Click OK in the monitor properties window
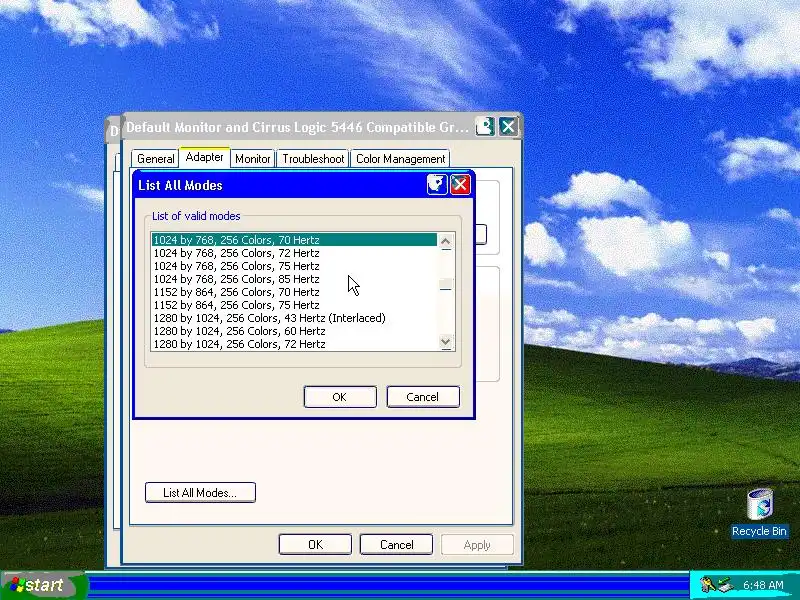 point(315,544)
